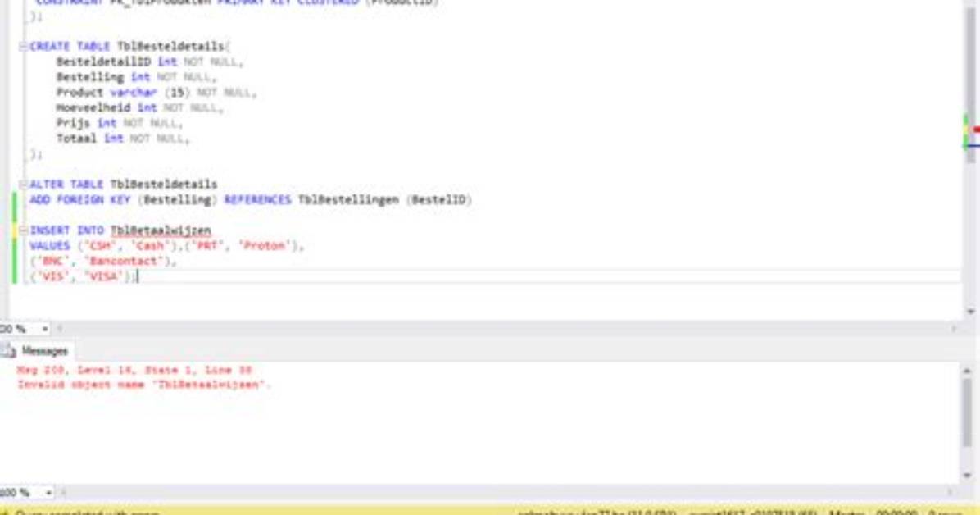Collapse the CREATE TABLE TblBesteldetails block
980x515 pixels.
pos(23,46)
